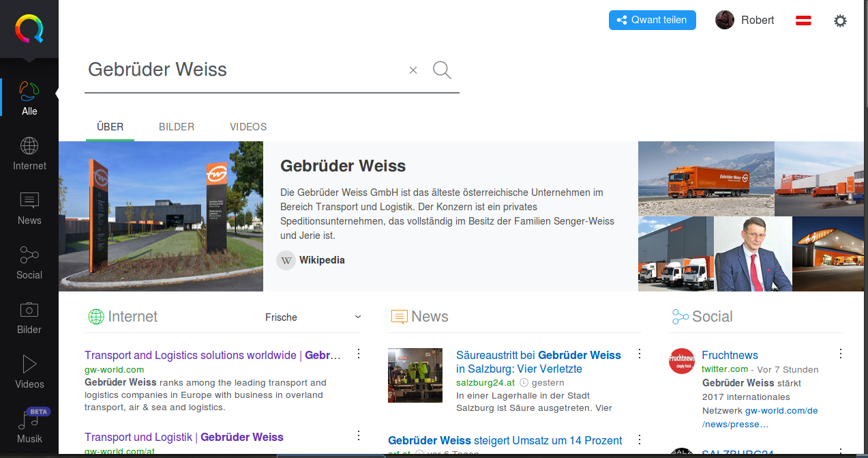This screenshot has width=868, height=458.
Task: Select the Videos sidebar icon
Action: point(29,371)
